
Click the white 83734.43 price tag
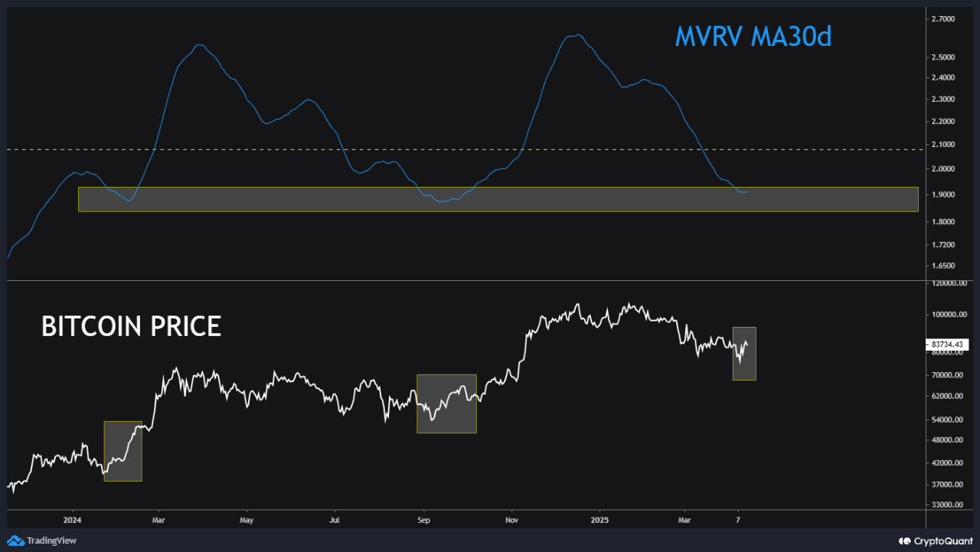(x=947, y=345)
